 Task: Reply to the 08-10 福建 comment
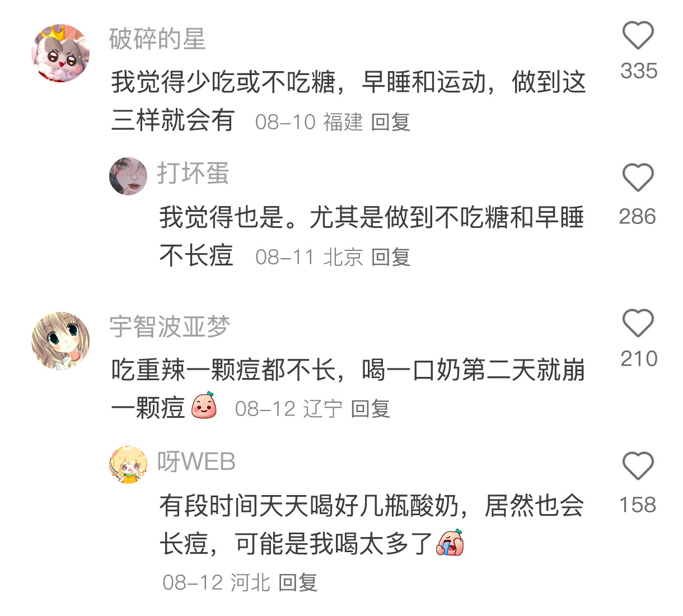pos(391,122)
